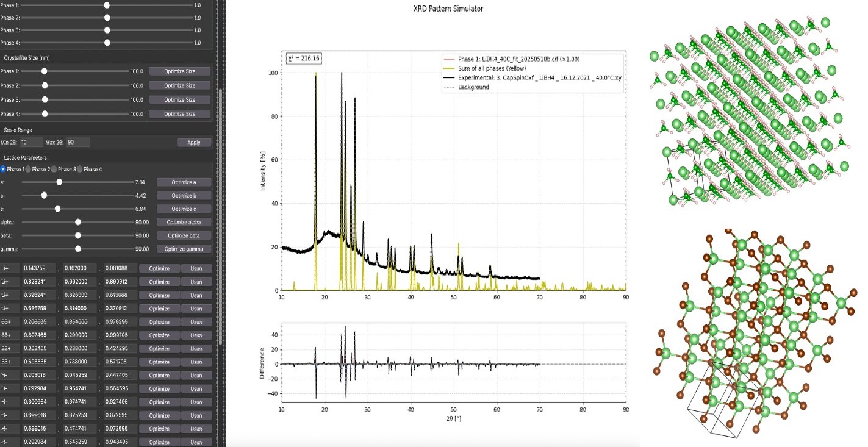Click Usuń for H- row with y 0.025259

point(196,415)
